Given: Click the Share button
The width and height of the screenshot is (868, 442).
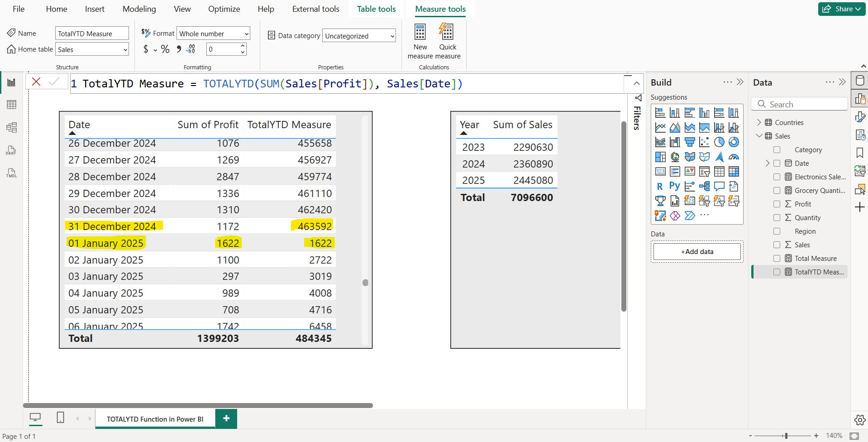Looking at the screenshot, I should 841,9.
